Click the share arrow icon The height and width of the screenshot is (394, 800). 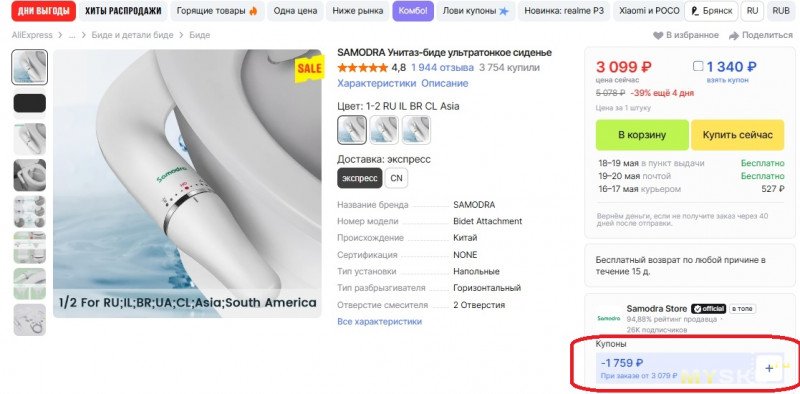[734, 35]
